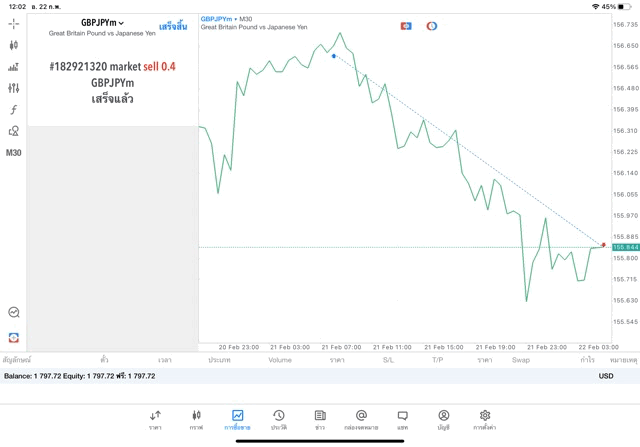Switch to ราคา (Quotes) bottom tab
Screen dimensions: 640x447
click(x=155, y=419)
